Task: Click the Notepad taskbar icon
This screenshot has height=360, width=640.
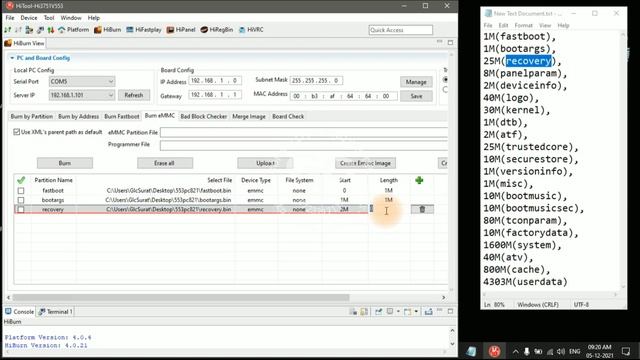Action: tap(471, 351)
